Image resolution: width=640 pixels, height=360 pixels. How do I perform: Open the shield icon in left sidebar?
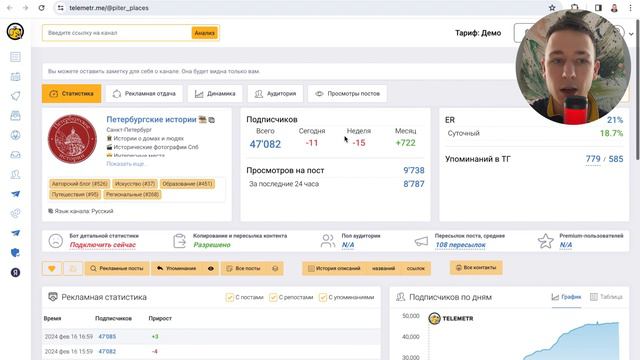pos(16,253)
